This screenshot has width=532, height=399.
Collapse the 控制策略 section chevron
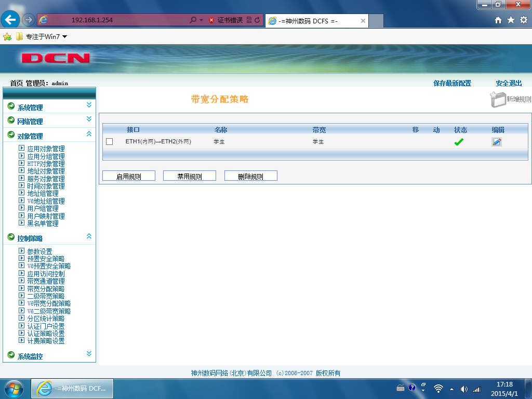click(89, 236)
